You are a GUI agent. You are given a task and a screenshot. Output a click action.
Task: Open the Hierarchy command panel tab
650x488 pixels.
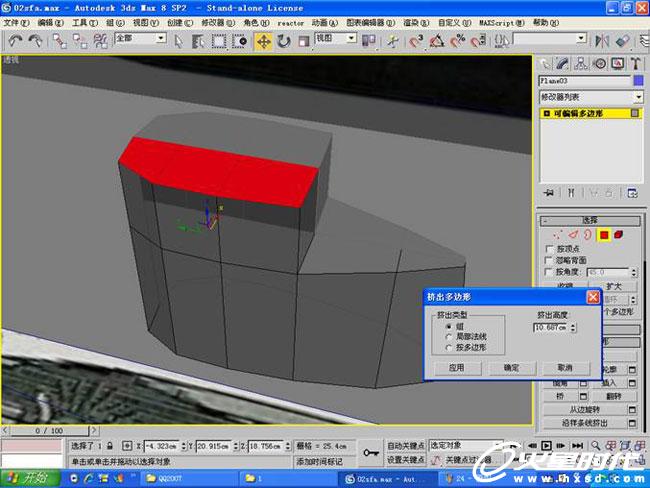tap(581, 63)
